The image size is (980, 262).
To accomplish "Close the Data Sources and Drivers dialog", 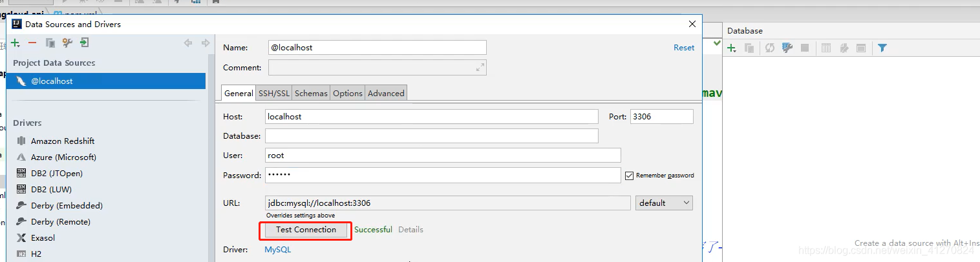I will (x=692, y=24).
